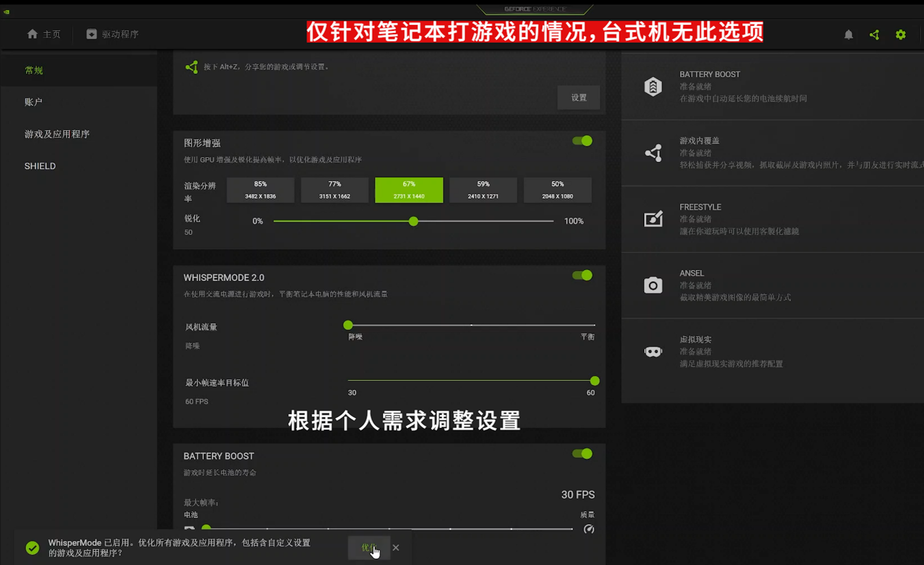Screen dimensions: 924x565
Task: Go to the 主页 home tab
Action: [44, 34]
